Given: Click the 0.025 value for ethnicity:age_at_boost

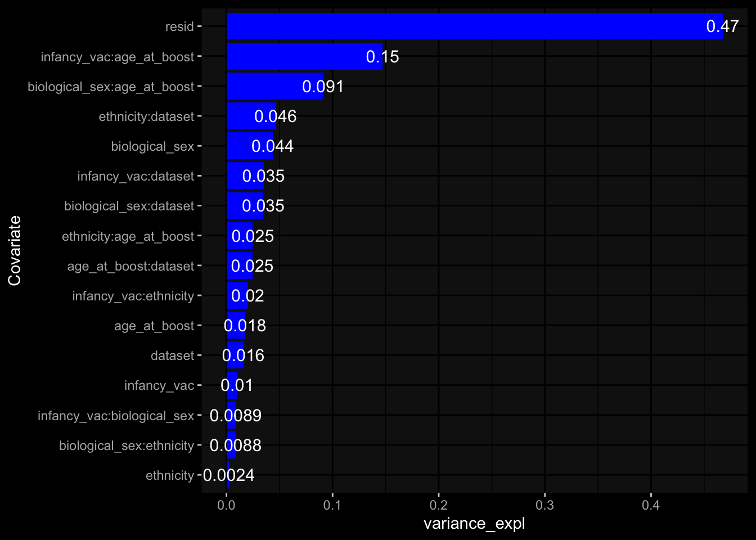Looking at the screenshot, I should click(x=253, y=236).
